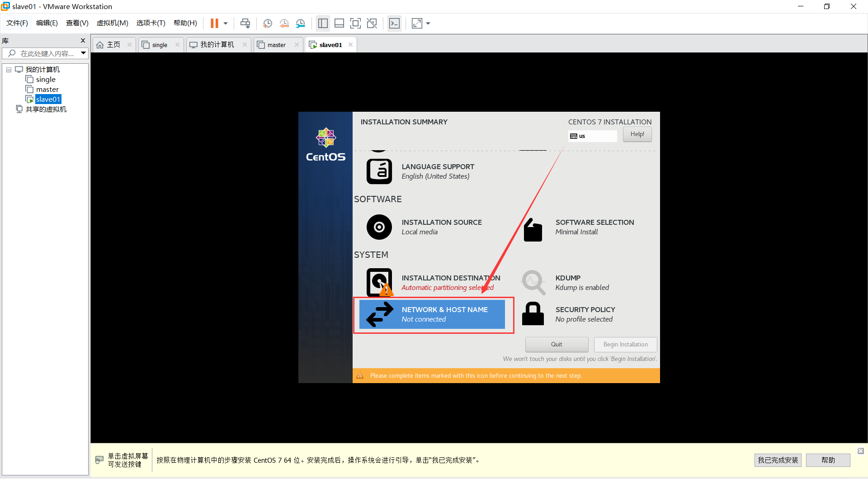
Task: Click the Kdump is enabled text
Action: pyautogui.click(x=582, y=288)
